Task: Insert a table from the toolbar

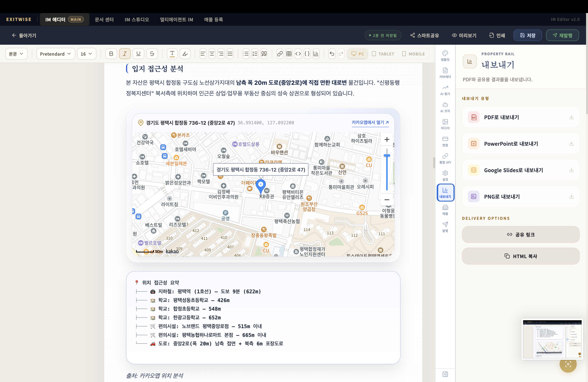Action: point(289,54)
